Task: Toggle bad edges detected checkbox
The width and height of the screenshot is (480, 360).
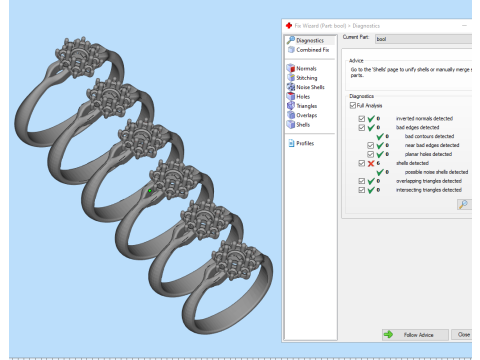Action: [362, 128]
